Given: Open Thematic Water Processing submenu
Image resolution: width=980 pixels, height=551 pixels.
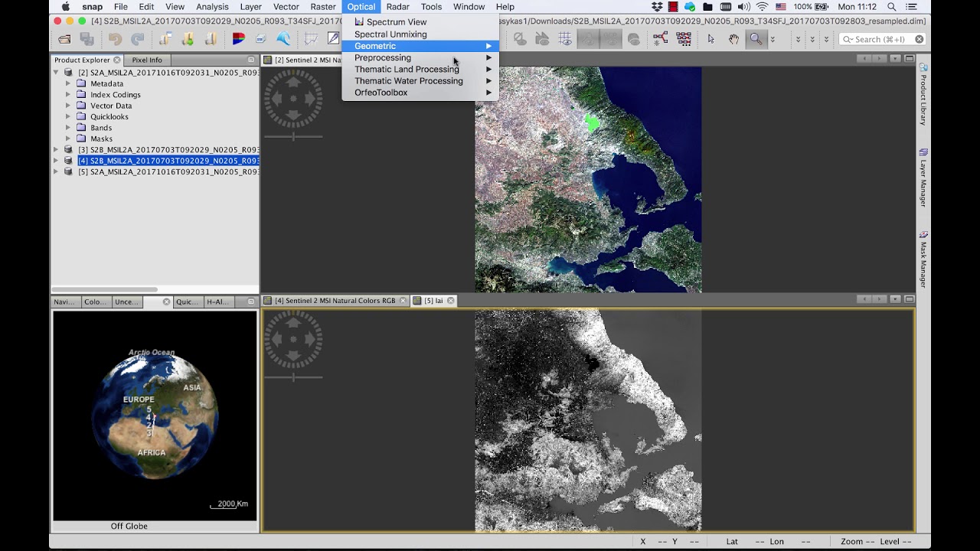Looking at the screenshot, I should click(420, 80).
